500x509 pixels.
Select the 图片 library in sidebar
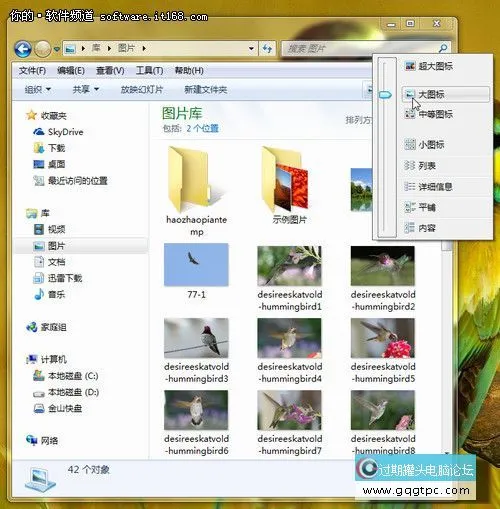49,246
